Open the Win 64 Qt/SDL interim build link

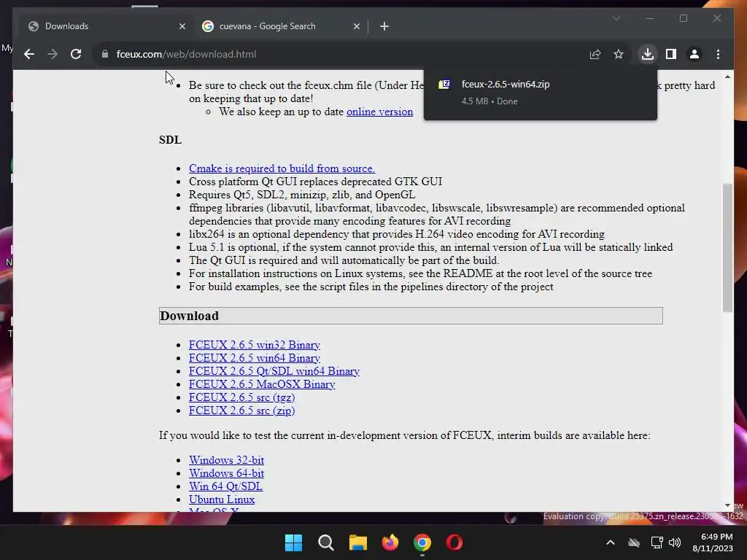[225, 486]
